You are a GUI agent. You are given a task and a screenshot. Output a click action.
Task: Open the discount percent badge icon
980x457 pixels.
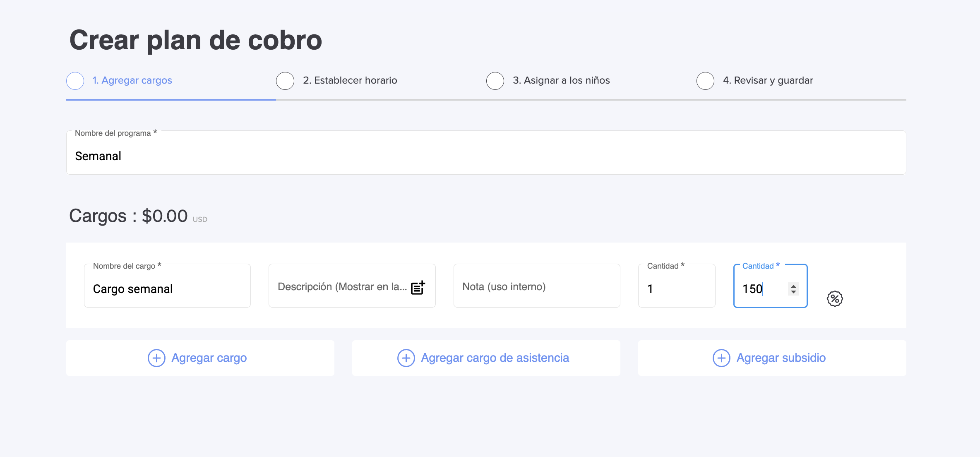pyautogui.click(x=834, y=298)
